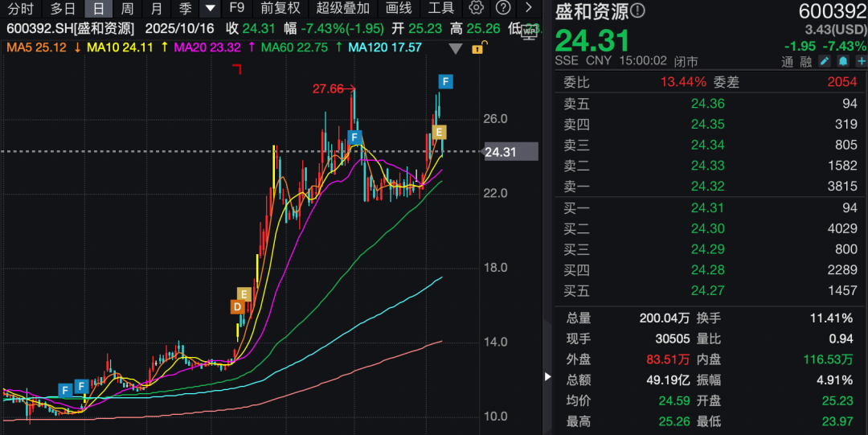Screen dimensions: 868x435
Task: Switch to 季 quarterly chart tab
Action: 185,8
